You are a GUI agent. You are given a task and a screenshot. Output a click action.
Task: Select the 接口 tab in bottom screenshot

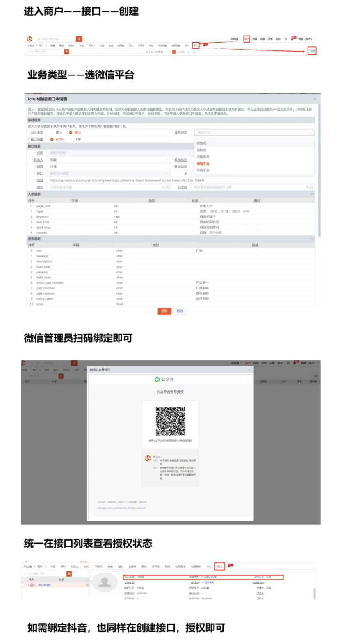pyautogui.click(x=219, y=567)
